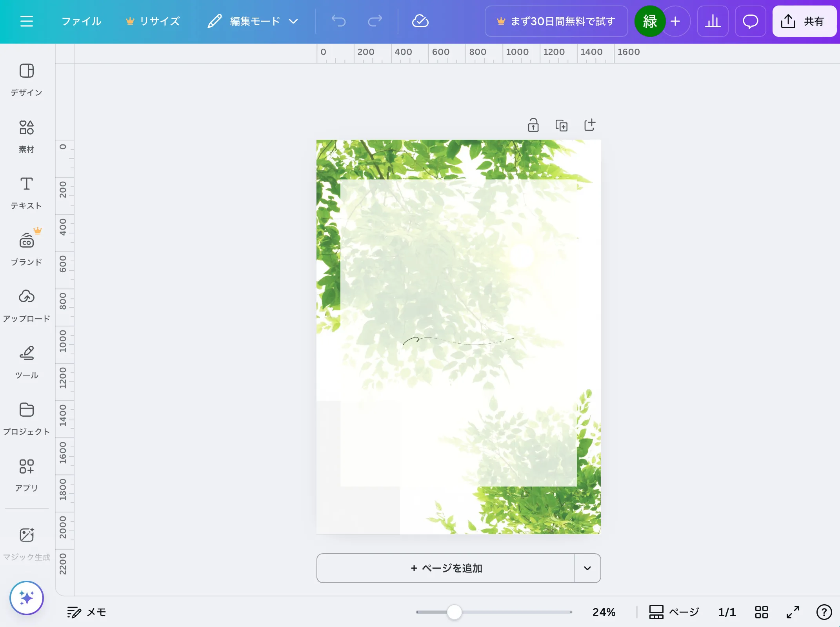
Task: Open the hamburger main menu
Action: point(26,21)
